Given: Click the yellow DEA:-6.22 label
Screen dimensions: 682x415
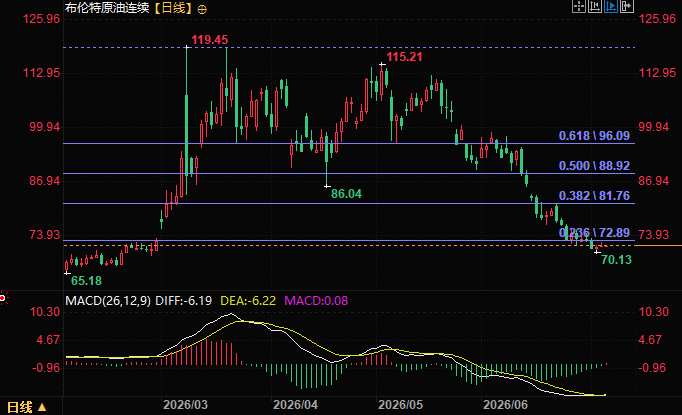Looking at the screenshot, I should click(x=248, y=301).
